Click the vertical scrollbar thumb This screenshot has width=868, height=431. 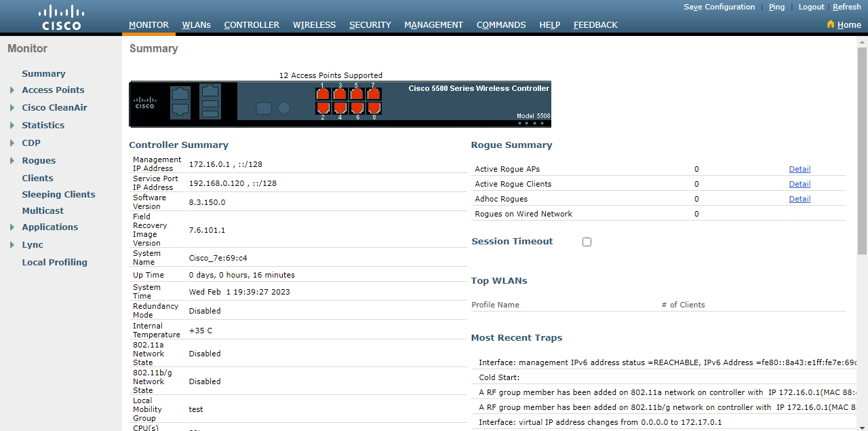[862, 149]
